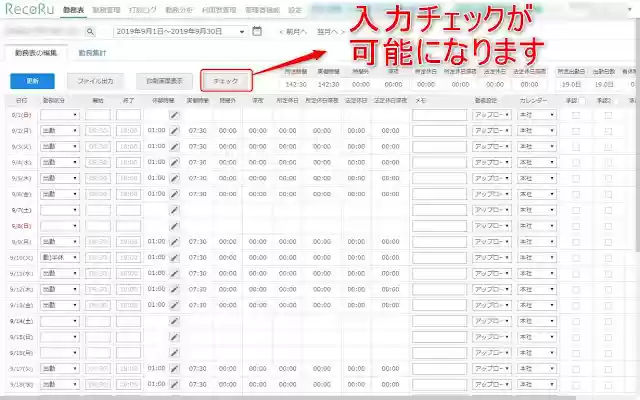Go to previous month via 前月へ
640x400 pixels.
point(293,31)
